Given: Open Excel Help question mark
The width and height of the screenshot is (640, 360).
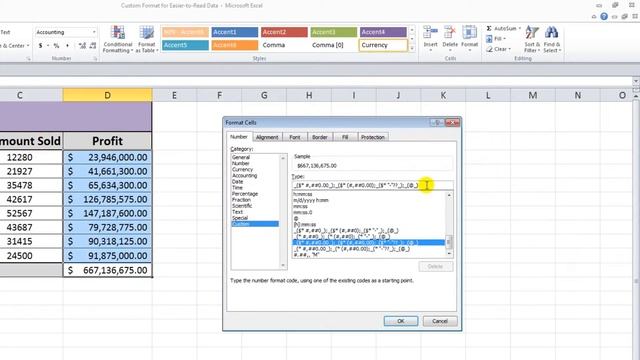Looking at the screenshot, I should (604, 16).
